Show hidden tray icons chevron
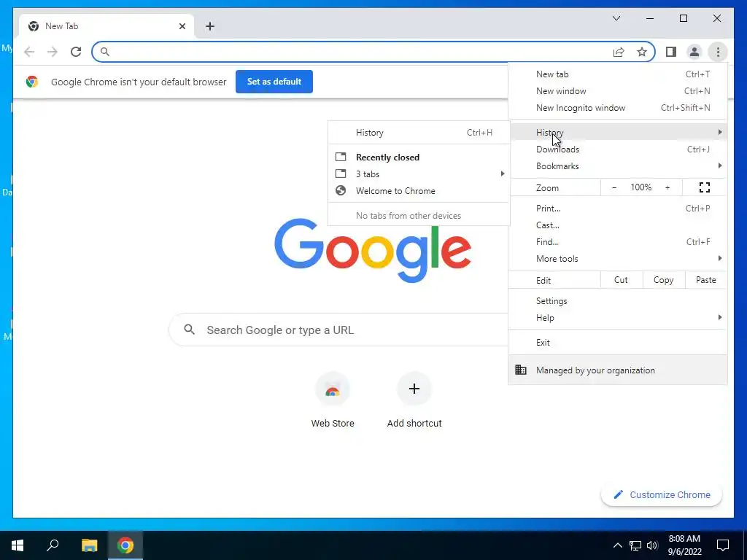This screenshot has width=747, height=560. click(x=617, y=545)
